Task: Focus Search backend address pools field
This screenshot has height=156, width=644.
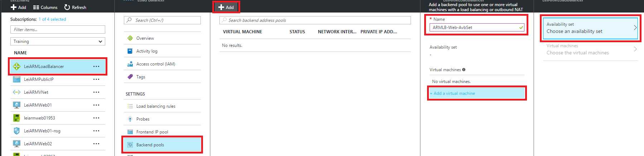Action: pyautogui.click(x=315, y=20)
